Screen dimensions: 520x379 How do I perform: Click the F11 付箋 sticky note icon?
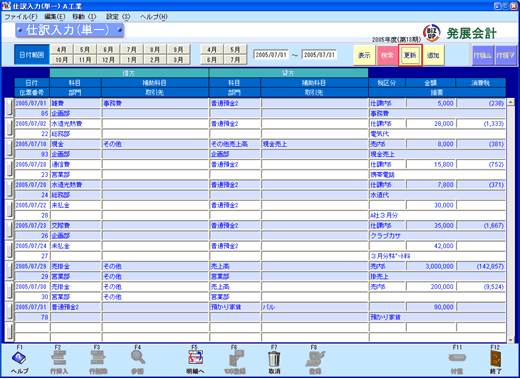pyautogui.click(x=457, y=358)
